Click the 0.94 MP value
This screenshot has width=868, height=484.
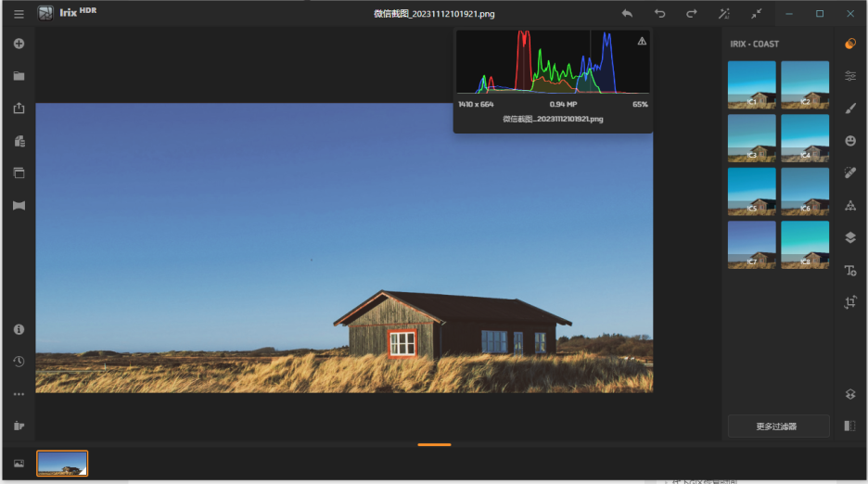click(x=564, y=104)
